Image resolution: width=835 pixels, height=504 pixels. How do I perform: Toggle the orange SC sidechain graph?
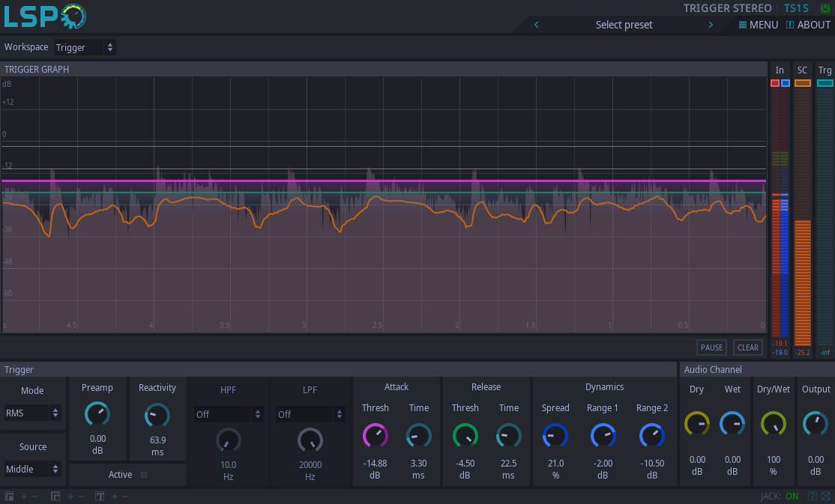(x=803, y=83)
